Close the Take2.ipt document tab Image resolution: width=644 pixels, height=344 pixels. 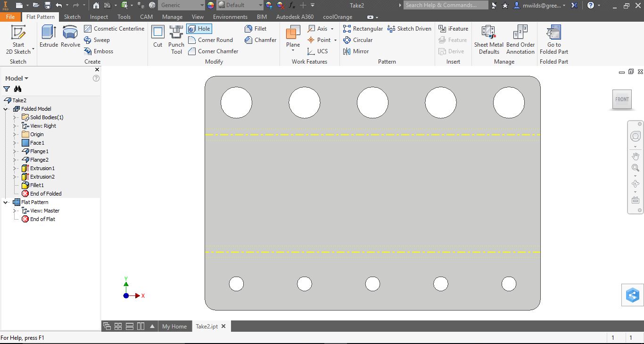click(x=223, y=326)
